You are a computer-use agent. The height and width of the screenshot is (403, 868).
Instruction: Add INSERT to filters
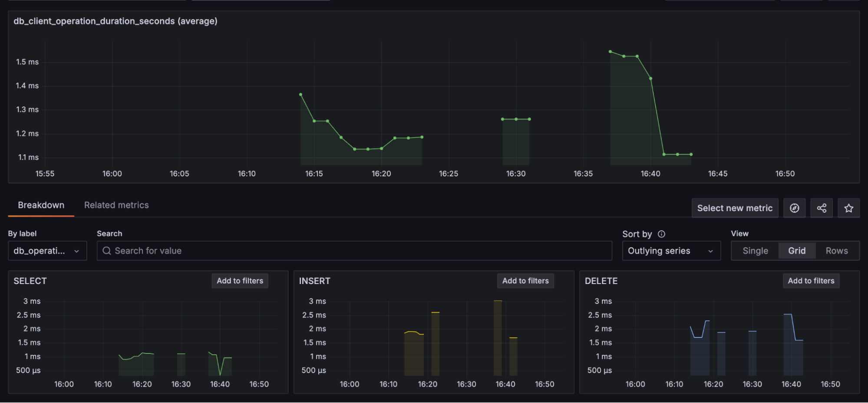click(x=525, y=281)
